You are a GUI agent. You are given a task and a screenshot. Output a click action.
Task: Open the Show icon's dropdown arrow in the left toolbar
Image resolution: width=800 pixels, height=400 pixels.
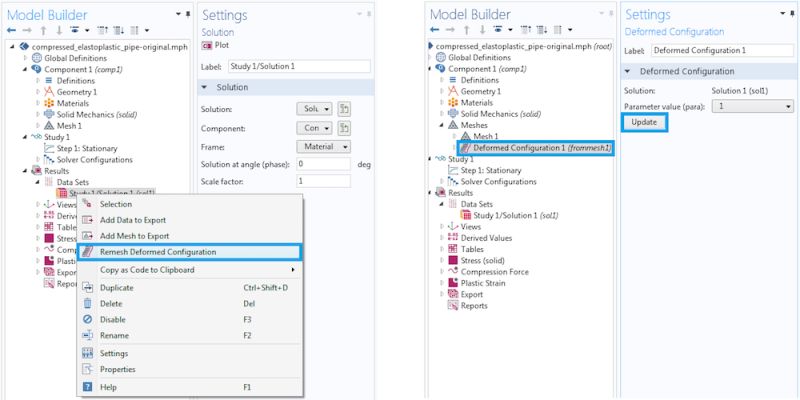(87, 31)
